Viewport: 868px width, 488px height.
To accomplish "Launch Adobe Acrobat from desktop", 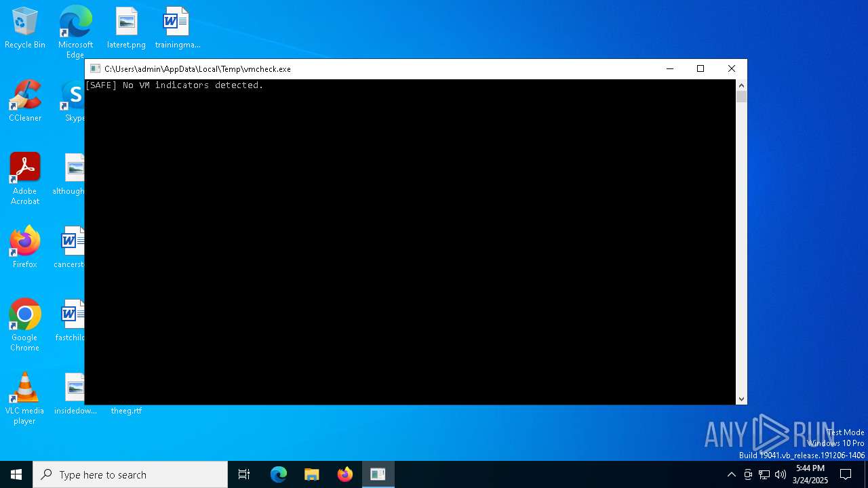I will pos(25,179).
